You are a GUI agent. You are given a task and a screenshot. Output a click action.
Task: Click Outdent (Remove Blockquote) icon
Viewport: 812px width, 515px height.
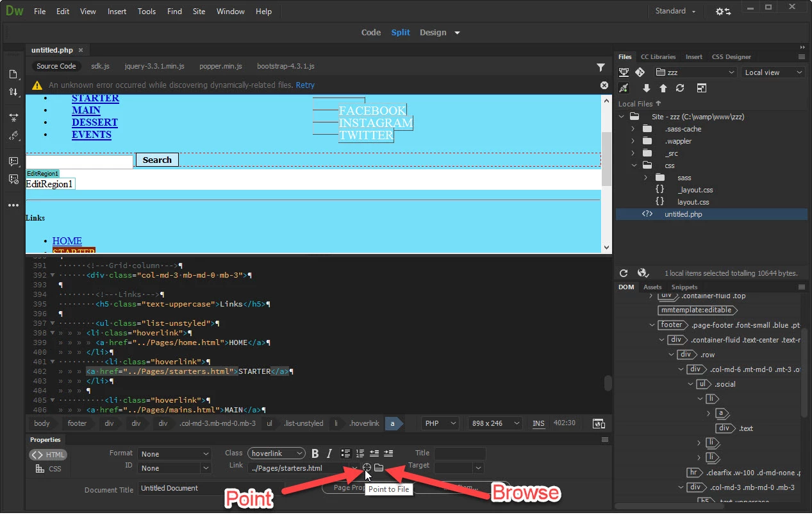coord(374,453)
